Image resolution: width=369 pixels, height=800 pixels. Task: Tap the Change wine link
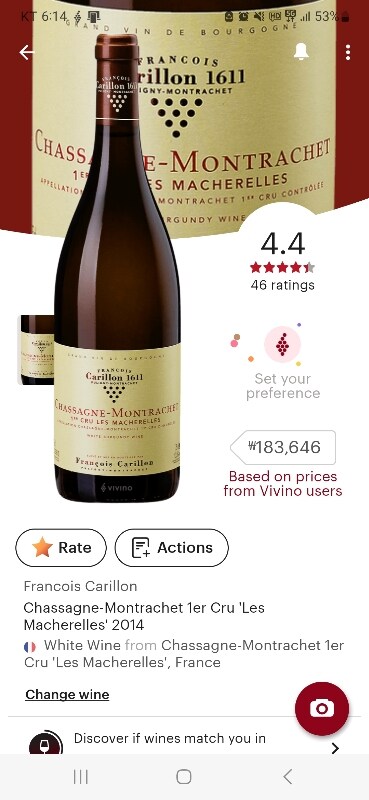[x=67, y=694]
